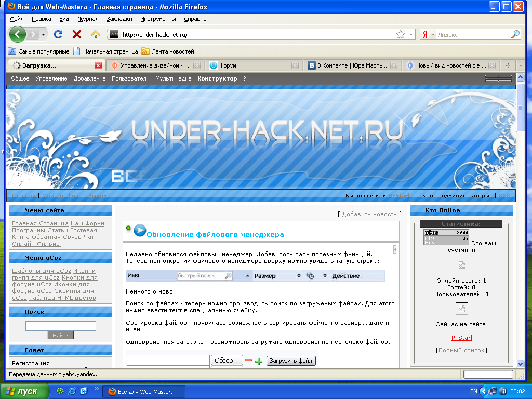Click the broken image icon below счетчики

pyautogui.click(x=461, y=264)
